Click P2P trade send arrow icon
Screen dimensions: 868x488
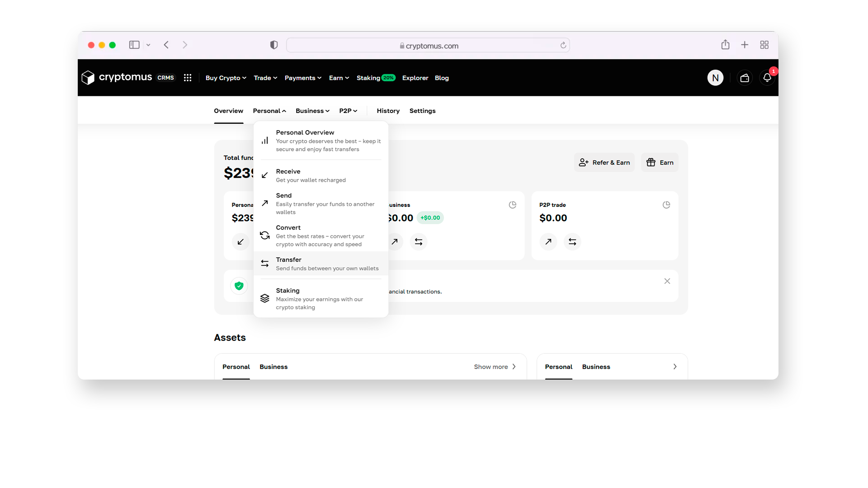click(x=548, y=242)
